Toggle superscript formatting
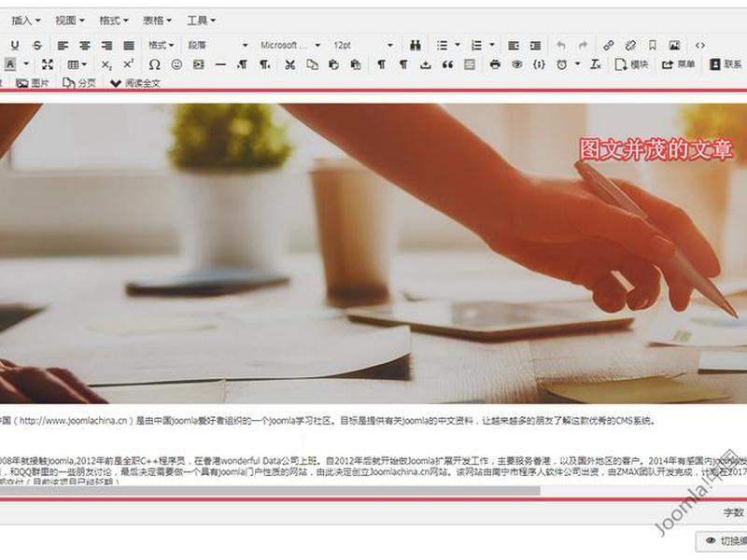The width and height of the screenshot is (747, 560). 129,64
